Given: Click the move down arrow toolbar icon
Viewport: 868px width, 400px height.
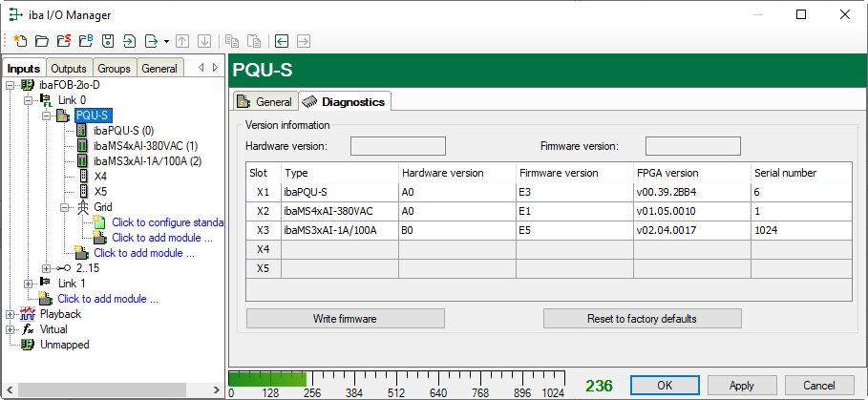Looking at the screenshot, I should tap(204, 41).
